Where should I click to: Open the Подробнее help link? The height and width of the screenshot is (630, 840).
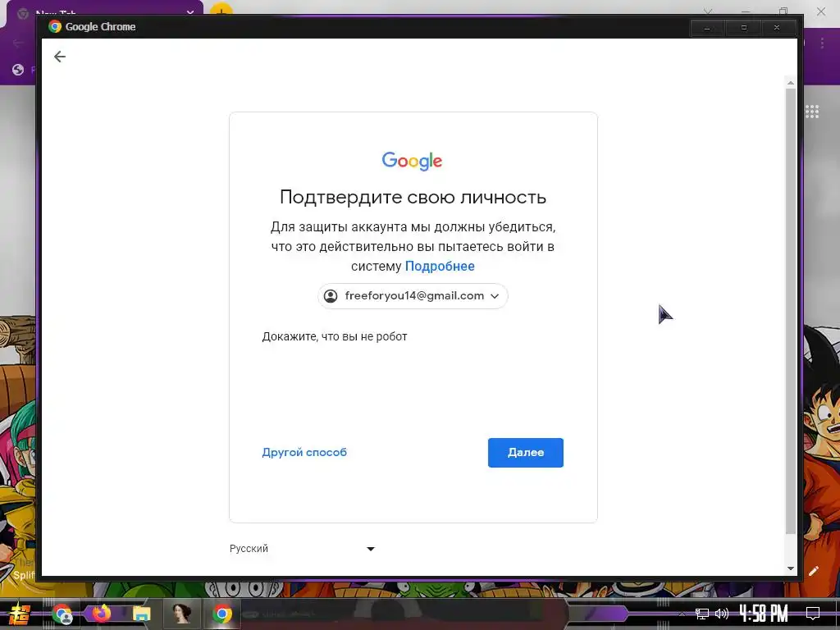click(x=440, y=267)
